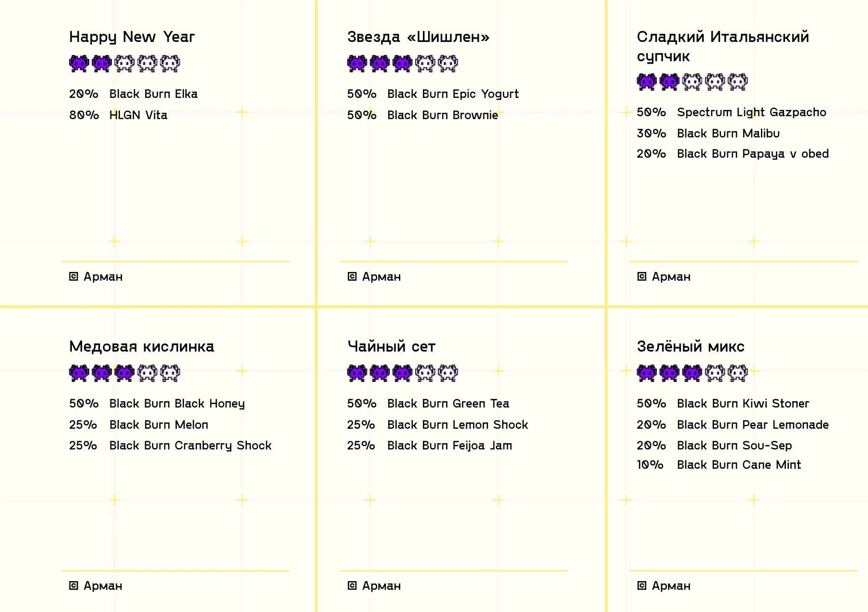Click the copyright icon on the Happy New Year card
The image size is (868, 612).
73,276
